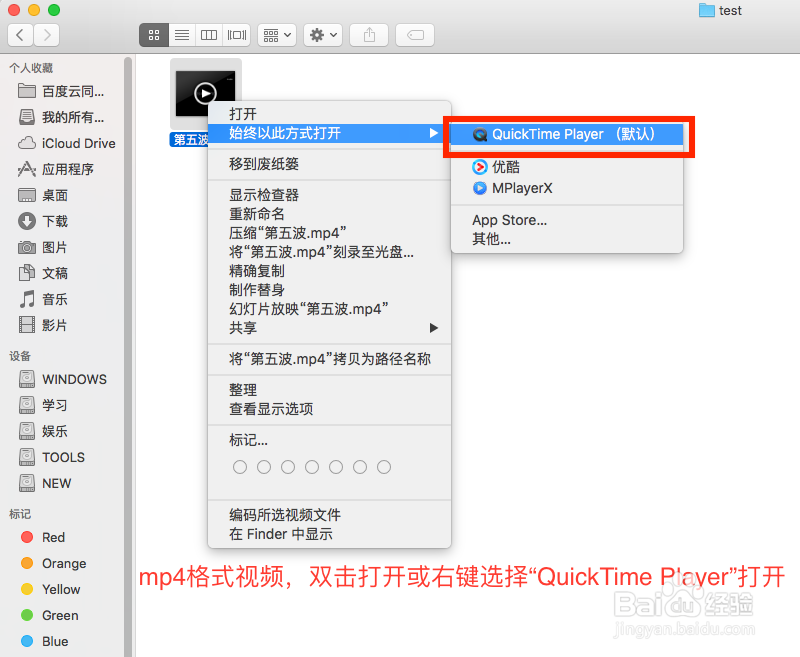The image size is (800, 657).
Task: Click the Edit Tags toolbar button
Action: click(x=415, y=35)
